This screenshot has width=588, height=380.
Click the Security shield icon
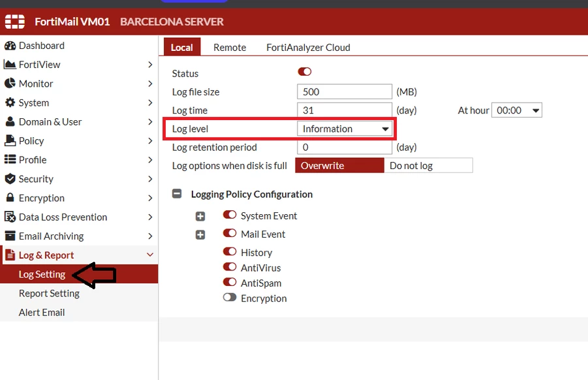10,178
